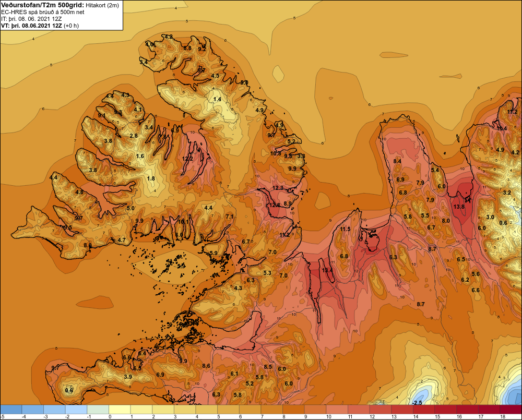Click the 5.5 temperature reading
Screen dimensions: 522x420
(x=425, y=215)
